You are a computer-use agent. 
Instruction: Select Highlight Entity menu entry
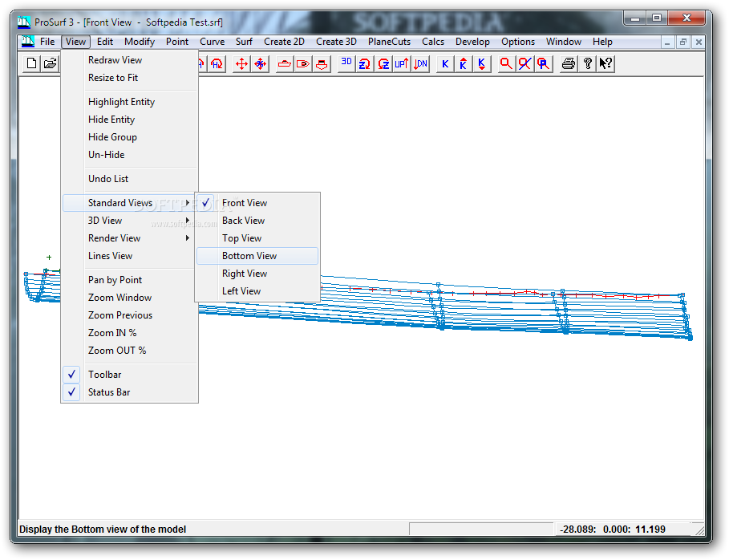[130, 102]
